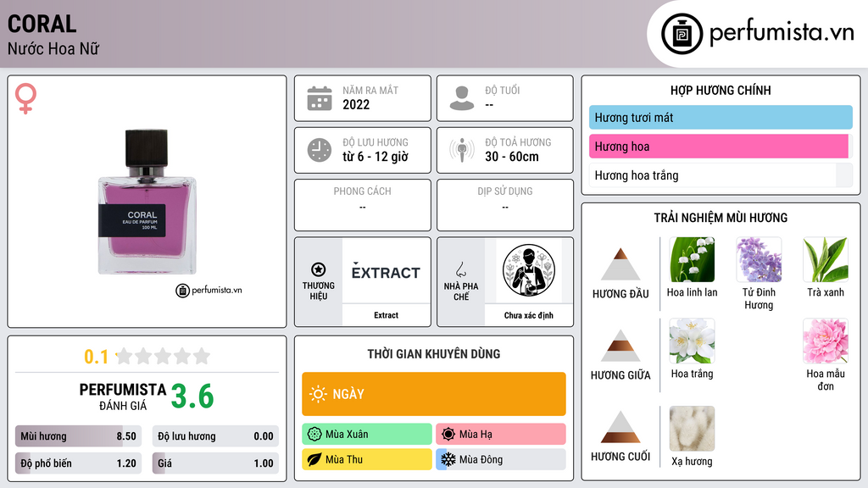Click the perfumista.vn header text
The height and width of the screenshot is (488, 868).
[x=782, y=33]
